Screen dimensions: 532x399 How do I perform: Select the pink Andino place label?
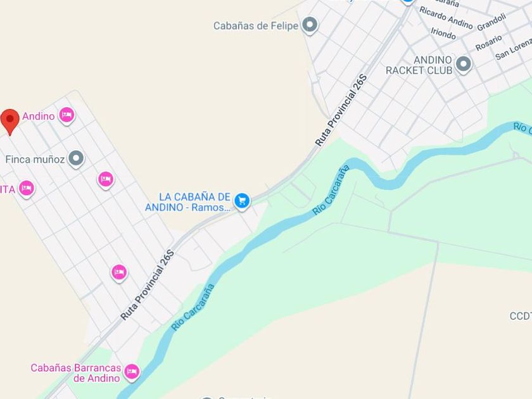(39, 117)
